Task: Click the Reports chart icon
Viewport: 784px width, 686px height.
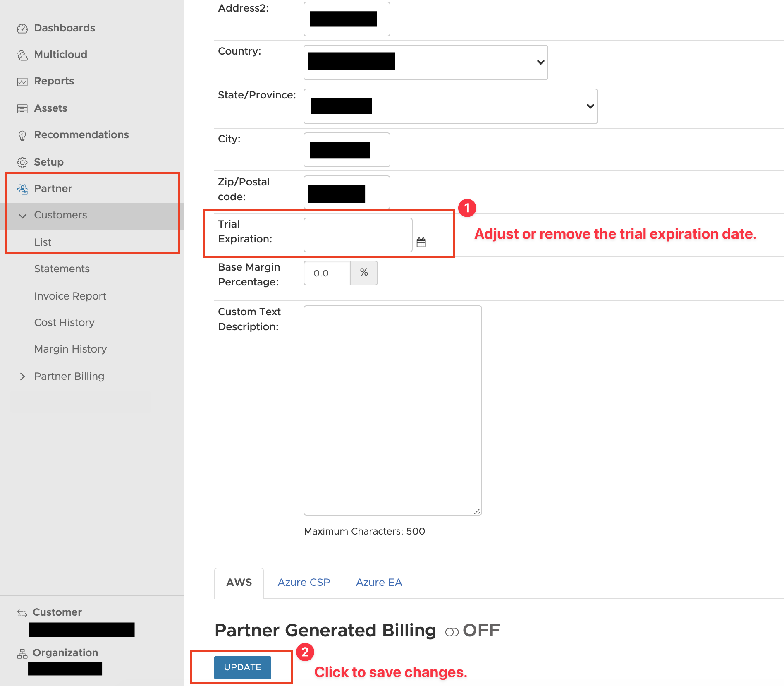Action: 22,82
